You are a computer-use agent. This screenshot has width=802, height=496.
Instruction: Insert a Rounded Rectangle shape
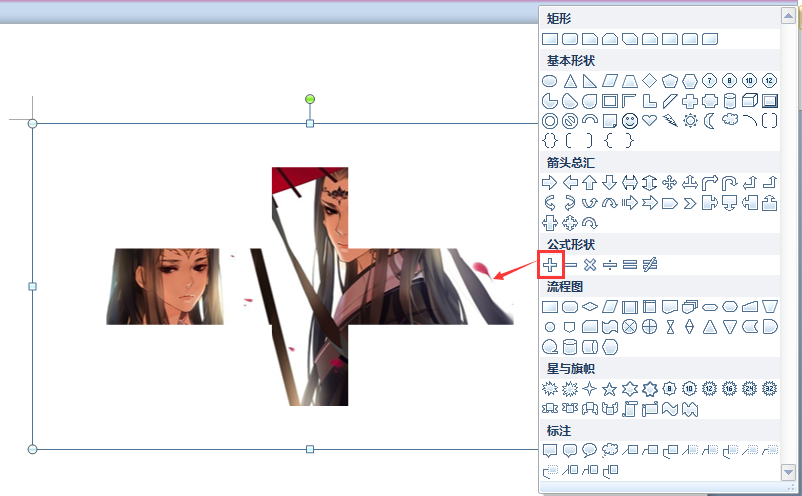(570, 39)
